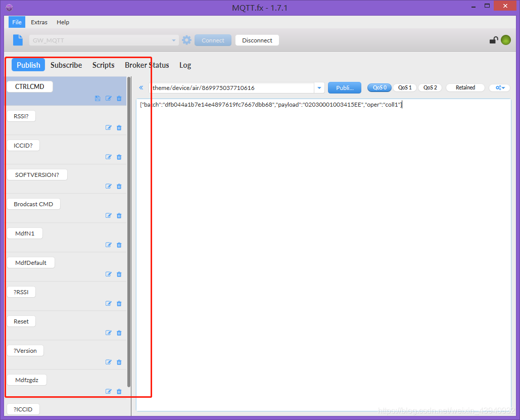Edit the ?RSSI saved message

pos(109,304)
